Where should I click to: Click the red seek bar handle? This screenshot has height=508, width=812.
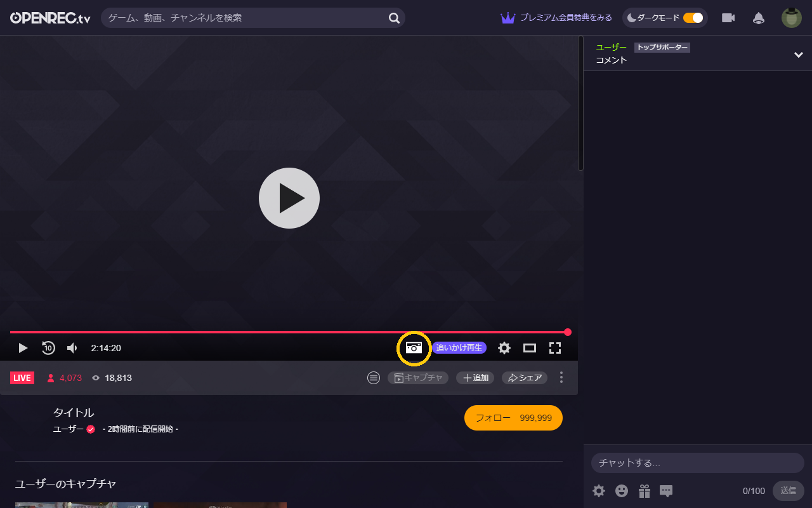click(x=568, y=332)
